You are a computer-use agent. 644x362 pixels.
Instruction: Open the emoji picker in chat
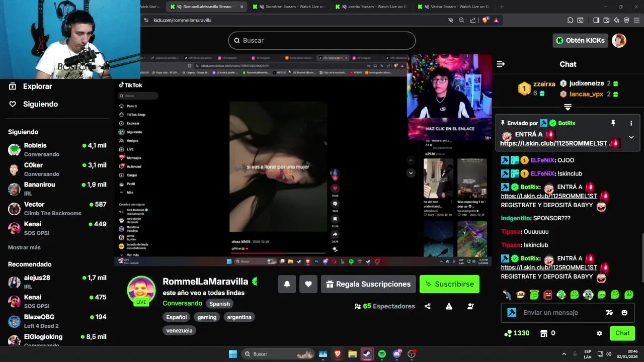pos(624,313)
